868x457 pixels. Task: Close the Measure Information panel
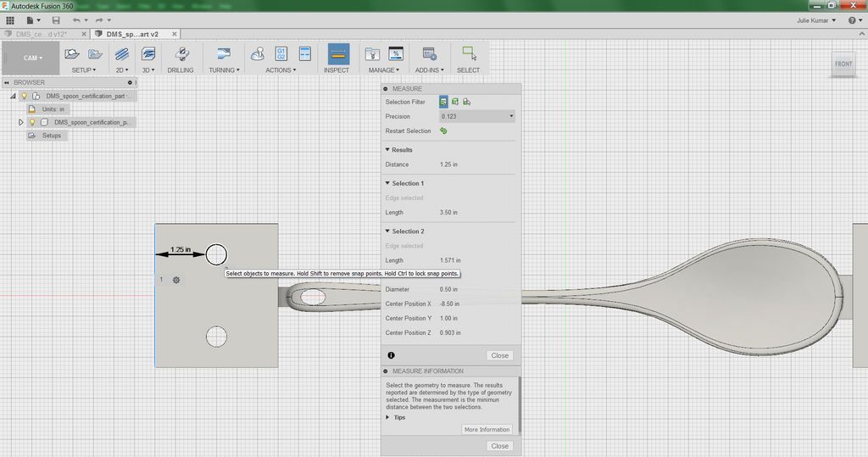pos(499,446)
